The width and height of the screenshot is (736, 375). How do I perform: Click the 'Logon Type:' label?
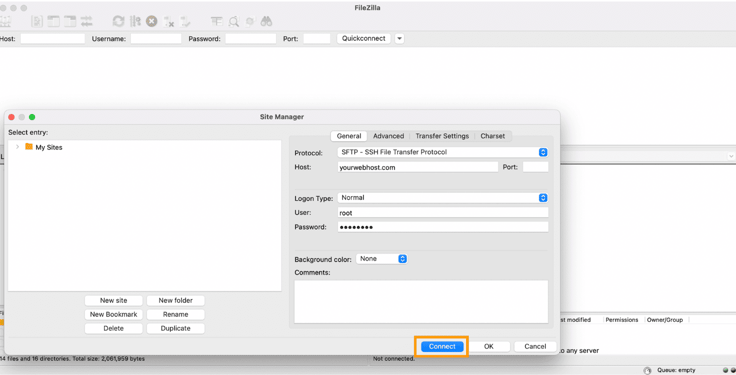(x=314, y=199)
